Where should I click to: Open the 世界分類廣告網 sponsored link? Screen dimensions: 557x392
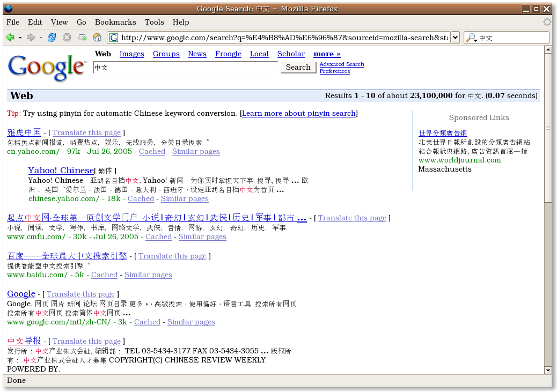coord(443,133)
